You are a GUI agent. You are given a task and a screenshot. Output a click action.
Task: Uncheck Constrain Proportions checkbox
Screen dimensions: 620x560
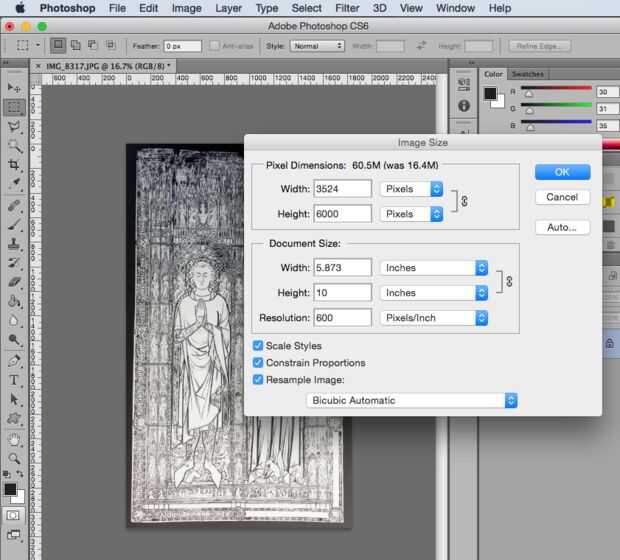[x=258, y=363]
